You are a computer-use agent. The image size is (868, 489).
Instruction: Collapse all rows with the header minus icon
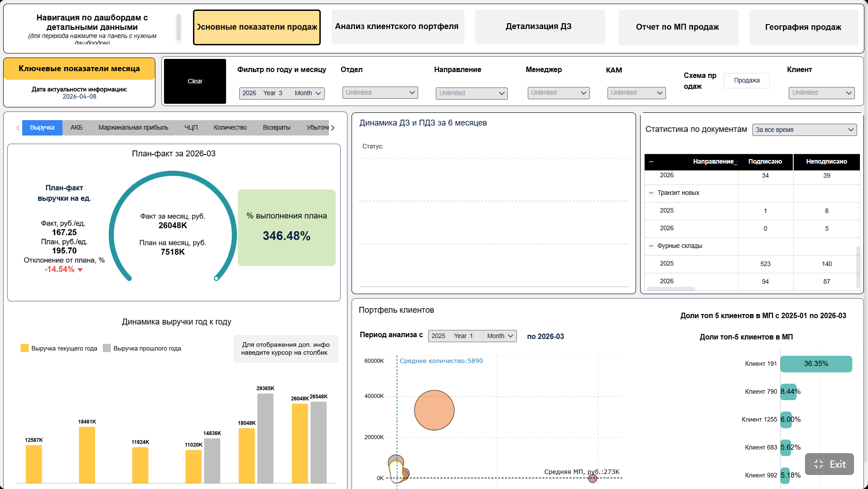[651, 162]
